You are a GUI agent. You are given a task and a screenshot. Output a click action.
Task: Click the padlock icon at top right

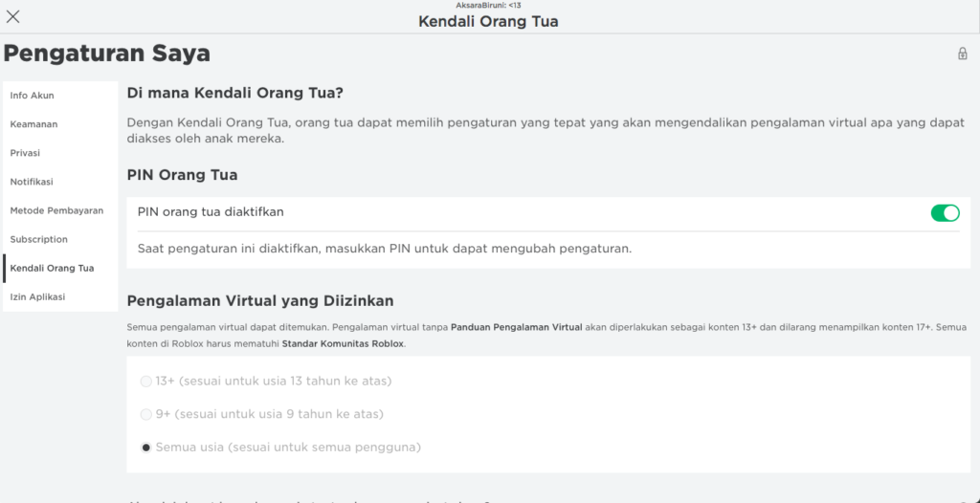(x=962, y=54)
